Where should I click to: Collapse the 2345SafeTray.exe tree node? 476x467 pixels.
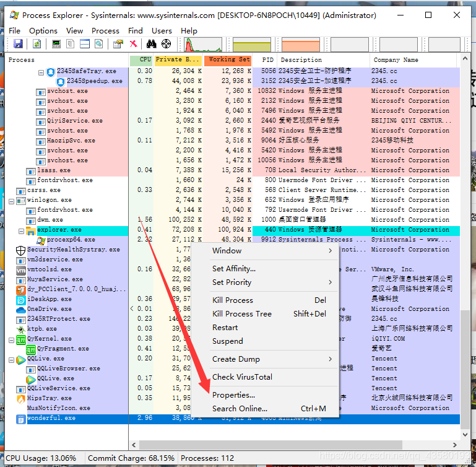pyautogui.click(x=41, y=72)
